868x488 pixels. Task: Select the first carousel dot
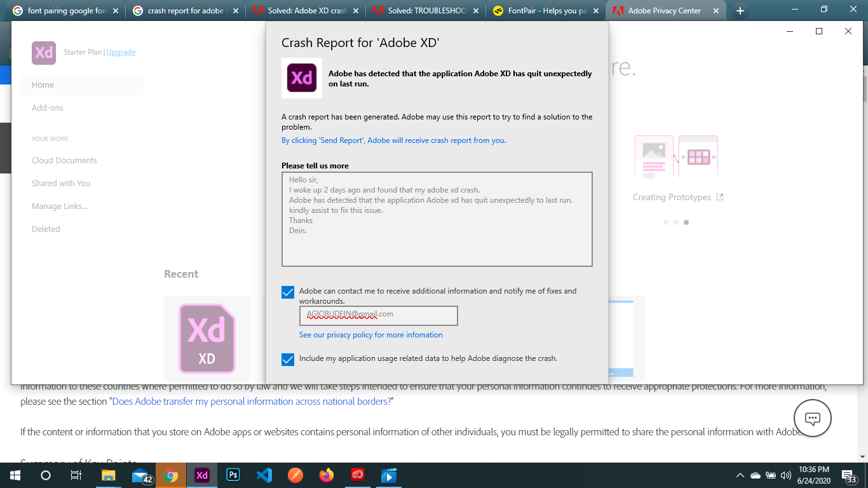[x=666, y=222]
